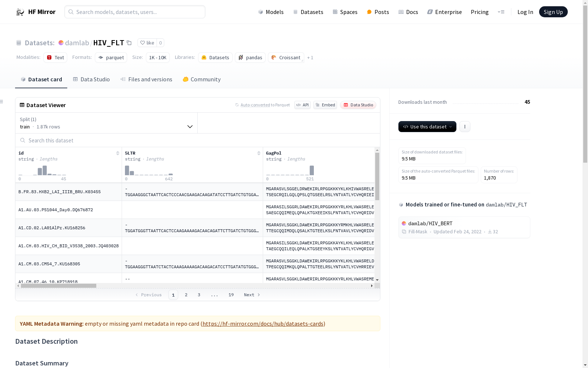
Task: Switch to the Data Studio tab
Action: 92,79
